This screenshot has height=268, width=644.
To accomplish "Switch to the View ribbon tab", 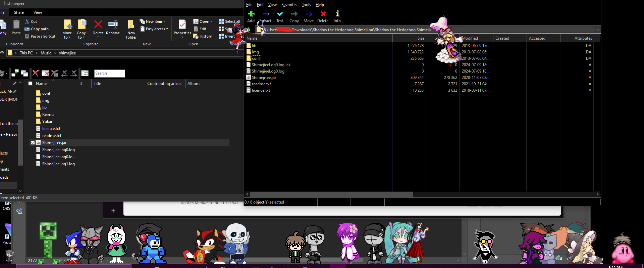I will (x=38, y=12).
